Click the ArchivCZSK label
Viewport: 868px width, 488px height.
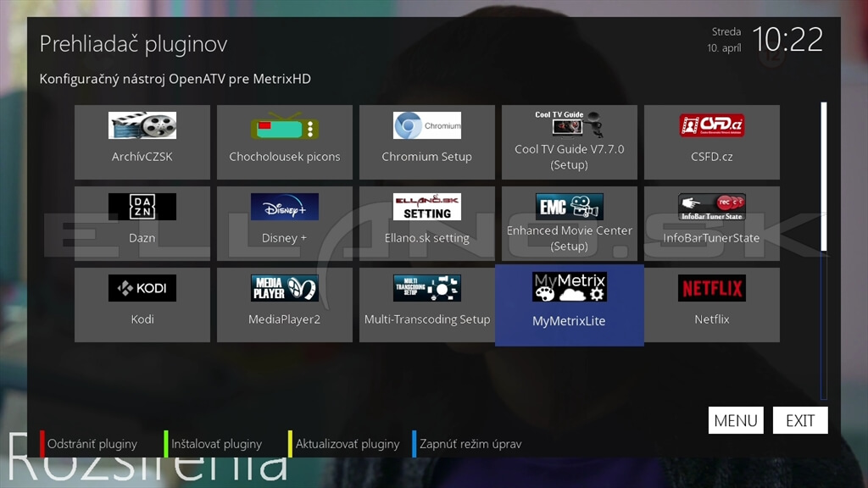pos(142,157)
